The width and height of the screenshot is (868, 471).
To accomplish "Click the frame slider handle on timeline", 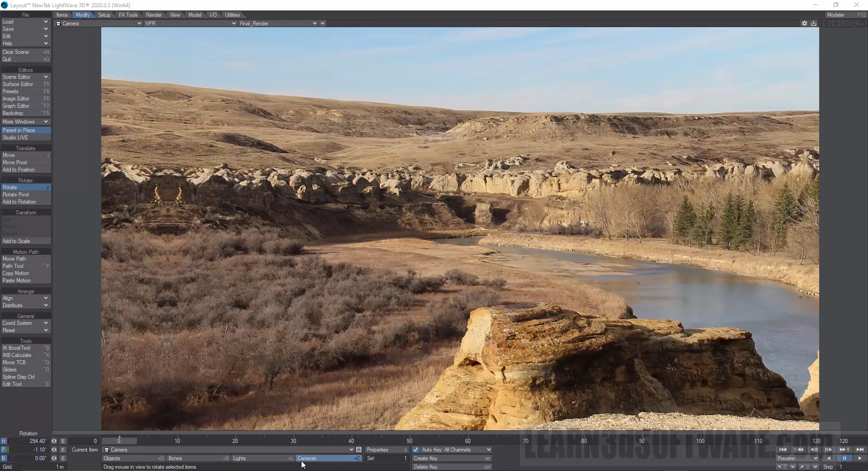I will pyautogui.click(x=119, y=441).
